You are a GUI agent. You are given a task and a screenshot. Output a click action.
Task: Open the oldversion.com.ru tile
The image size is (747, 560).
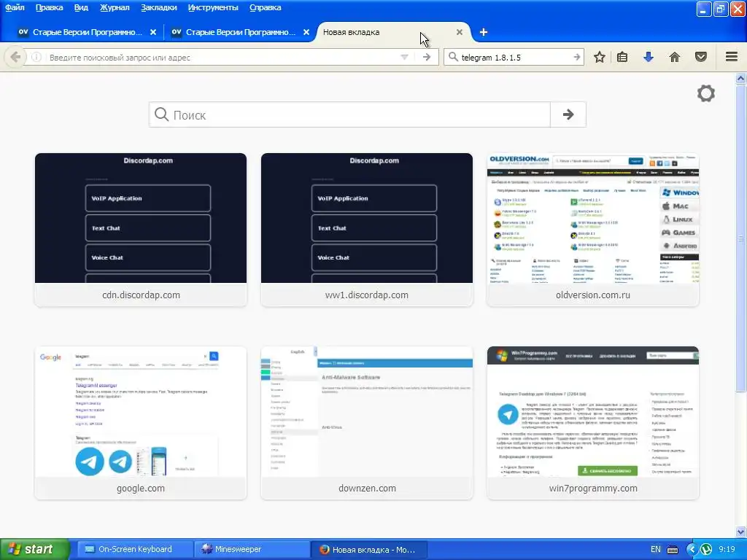[x=593, y=230]
